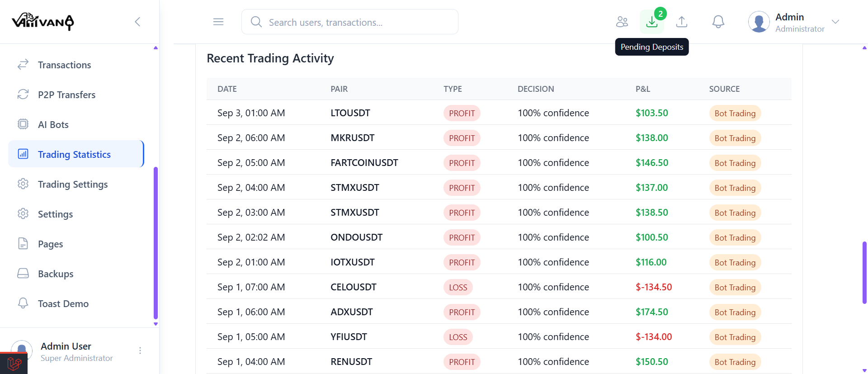Image resolution: width=868 pixels, height=374 pixels.
Task: Expand the Admin account dropdown
Action: tap(835, 22)
